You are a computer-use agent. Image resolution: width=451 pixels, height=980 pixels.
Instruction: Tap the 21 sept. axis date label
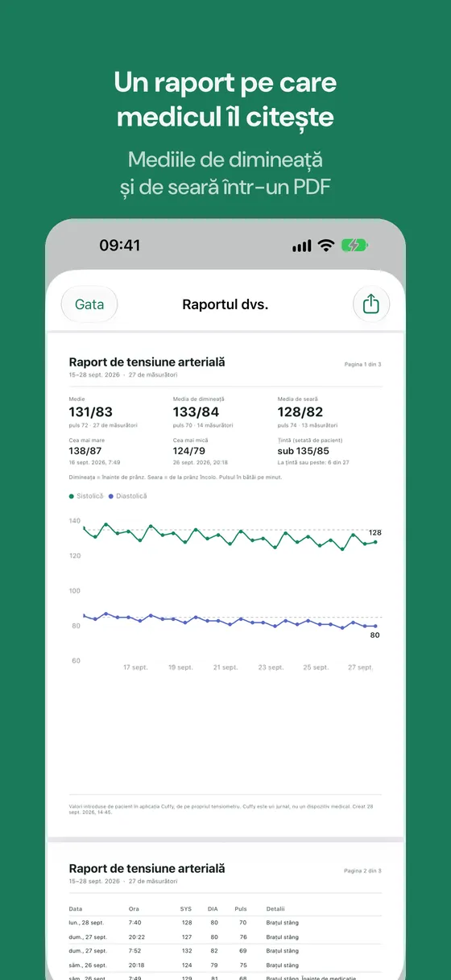point(225,667)
